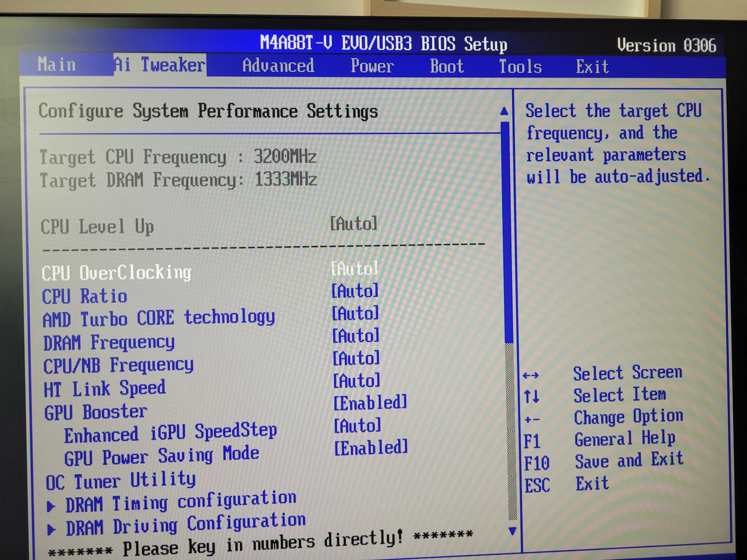
Task: Switch to the Advanced tab
Action: coord(278,66)
